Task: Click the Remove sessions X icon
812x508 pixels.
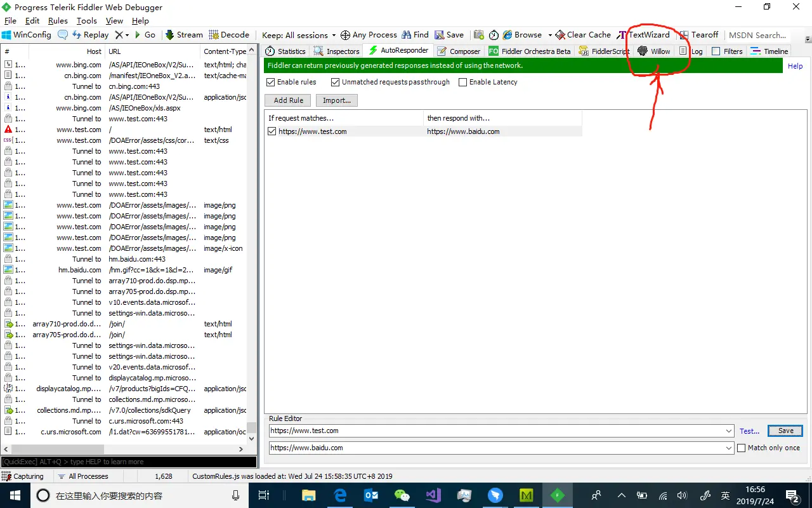Action: [118, 35]
